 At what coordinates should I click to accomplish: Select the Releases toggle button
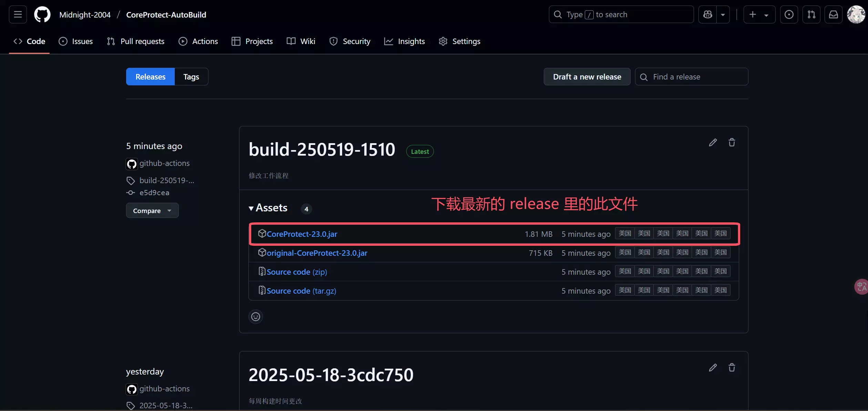pos(150,76)
